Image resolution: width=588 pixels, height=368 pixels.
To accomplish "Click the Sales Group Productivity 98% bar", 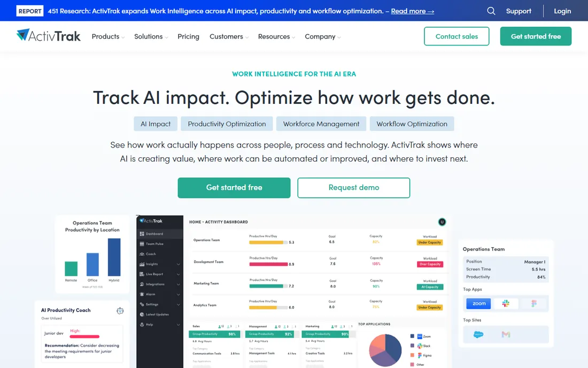I will [214, 334].
